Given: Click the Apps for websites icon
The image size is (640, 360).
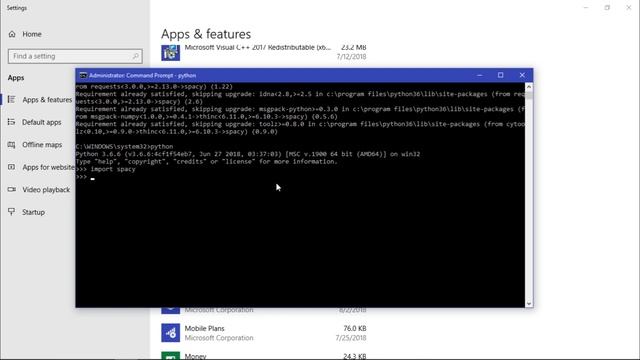Looking at the screenshot, I should 11,167.
